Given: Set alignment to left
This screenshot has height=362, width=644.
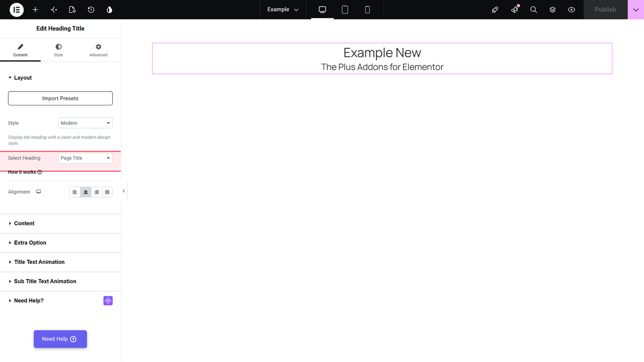Looking at the screenshot, I should (75, 192).
